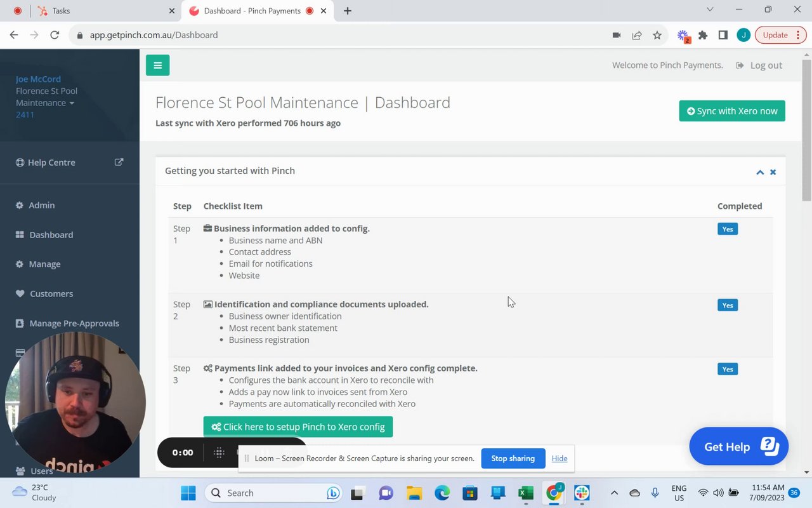Open Microsoft Edge from taskbar
Viewport: 812px width, 508px height.
442,493
